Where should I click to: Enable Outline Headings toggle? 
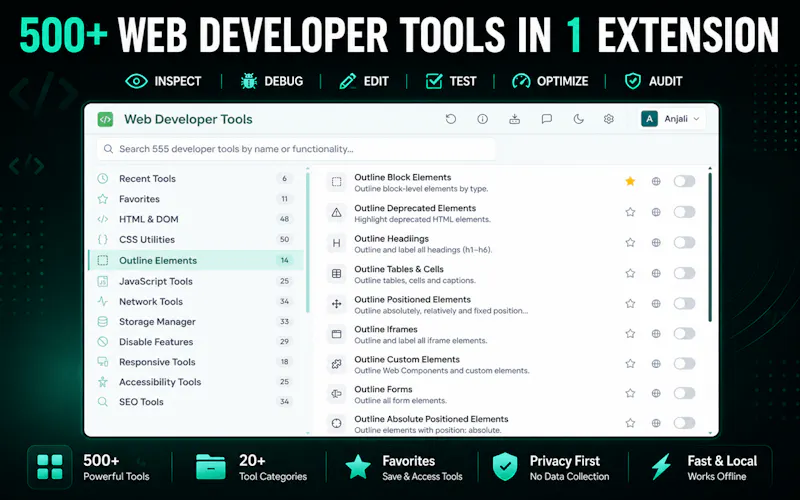point(684,242)
